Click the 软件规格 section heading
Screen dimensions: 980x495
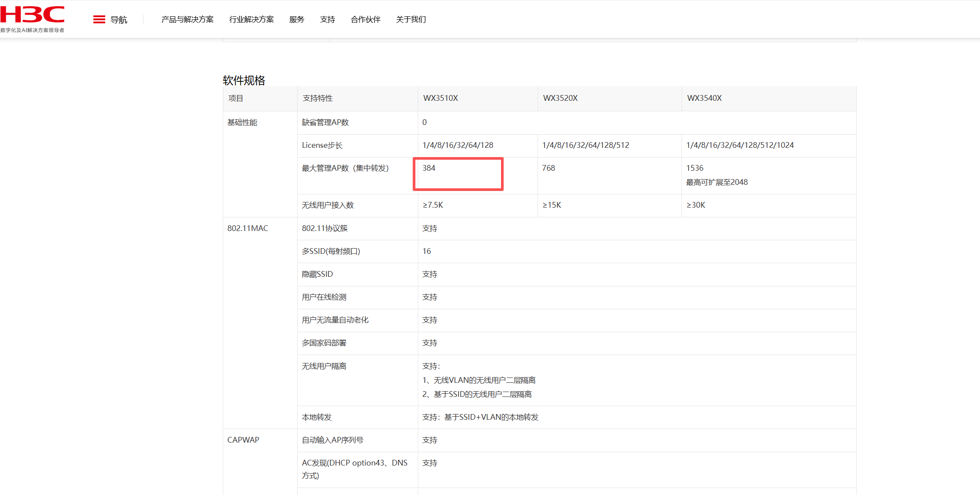coord(244,80)
